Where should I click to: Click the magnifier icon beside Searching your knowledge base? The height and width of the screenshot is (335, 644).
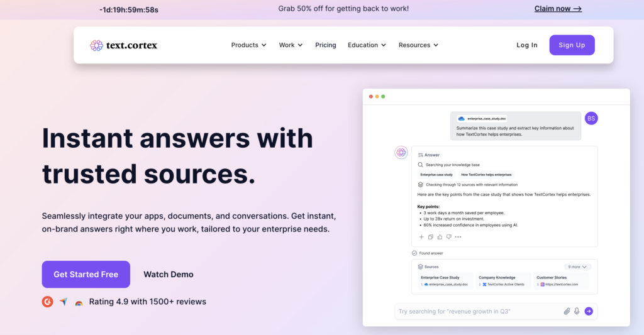click(420, 165)
